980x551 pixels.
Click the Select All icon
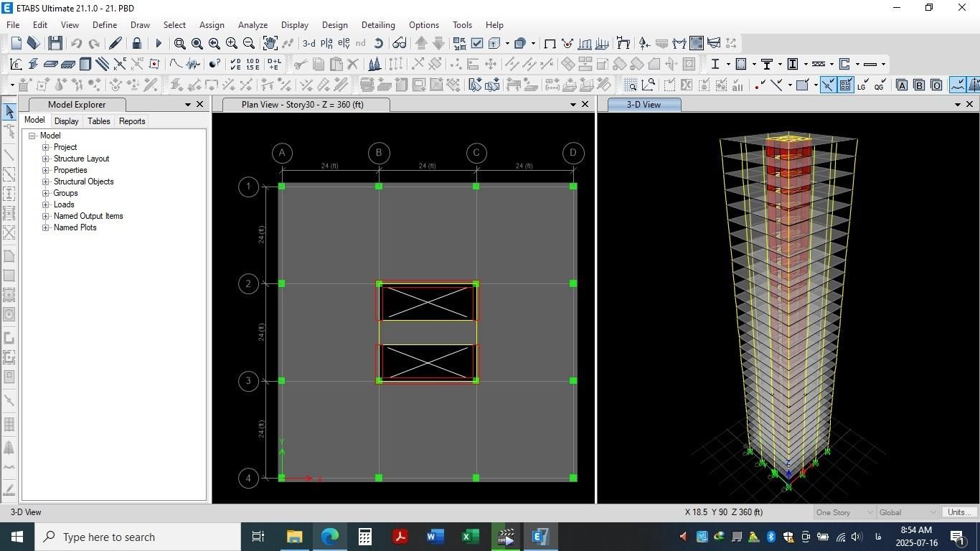pyautogui.click(x=738, y=85)
